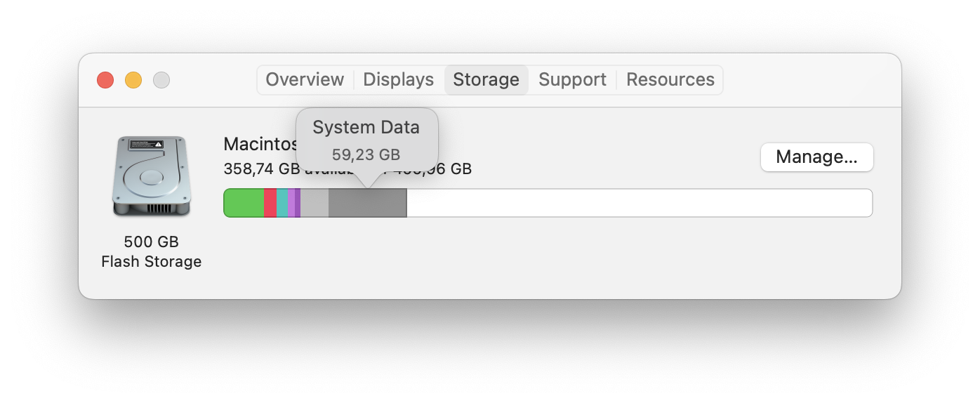Open the Resources tab
This screenshot has height=403, width=980.
pyautogui.click(x=670, y=80)
